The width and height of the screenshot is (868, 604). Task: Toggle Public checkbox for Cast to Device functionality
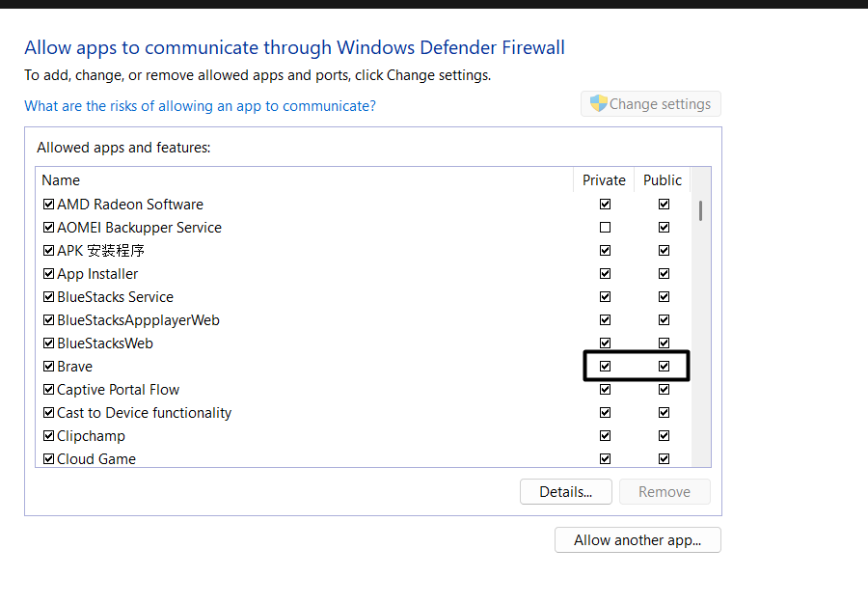[x=664, y=413]
